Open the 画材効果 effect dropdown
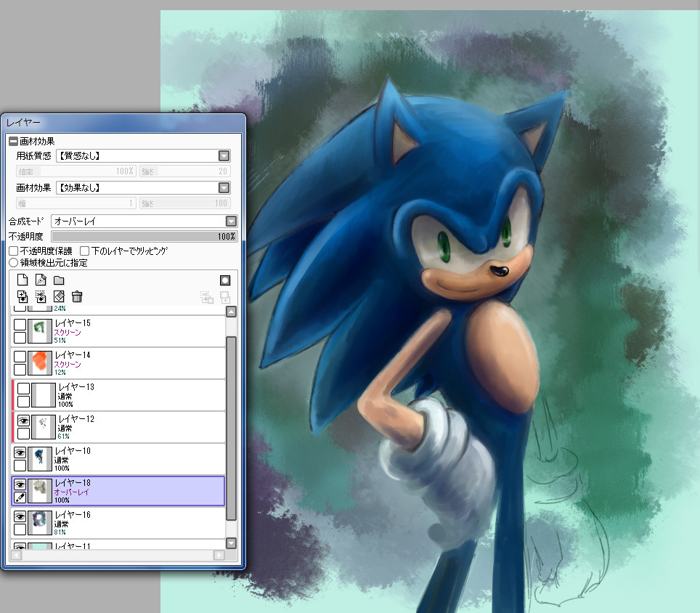 (x=143, y=188)
